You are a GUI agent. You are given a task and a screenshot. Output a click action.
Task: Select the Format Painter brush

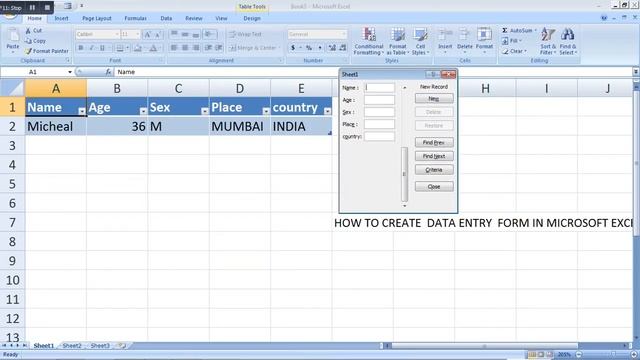click(28, 51)
